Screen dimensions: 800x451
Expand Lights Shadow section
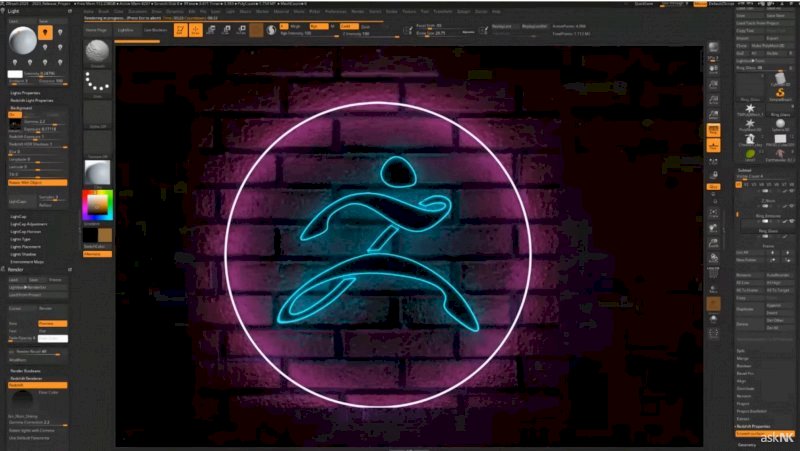click(x=23, y=254)
